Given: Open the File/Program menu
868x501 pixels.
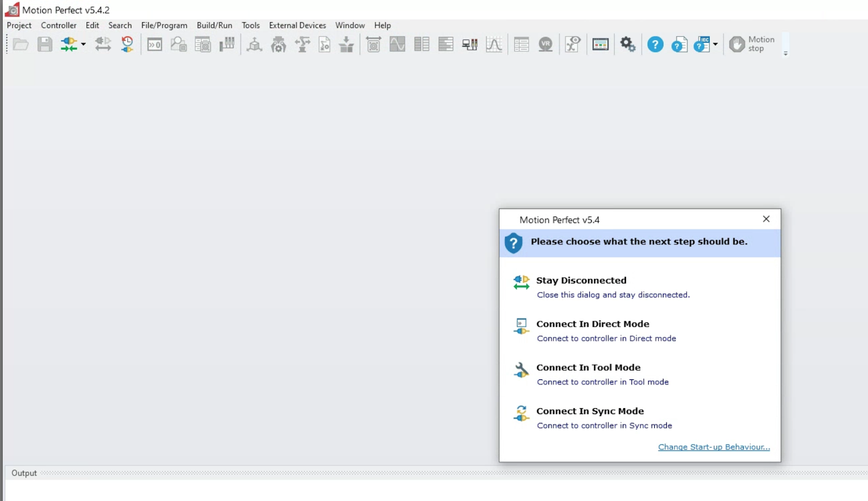Looking at the screenshot, I should [164, 26].
